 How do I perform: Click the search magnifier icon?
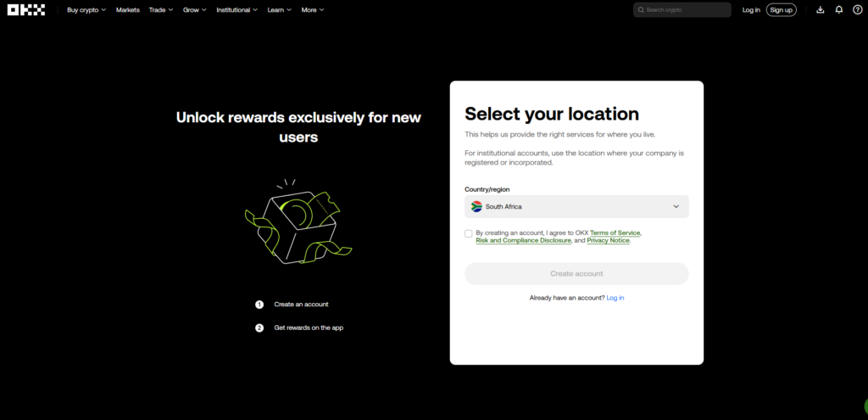pyautogui.click(x=641, y=10)
